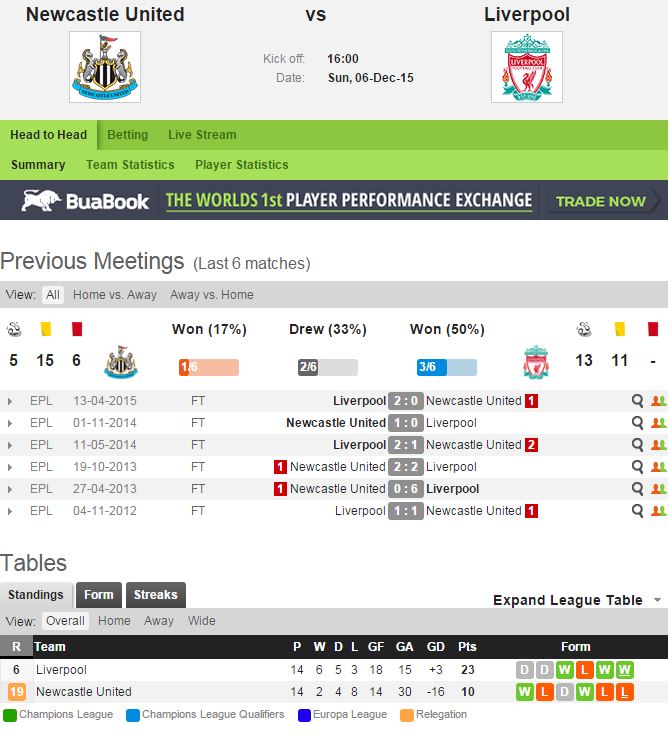
Task: Open Liverpool team link in standings table
Action: (x=61, y=670)
